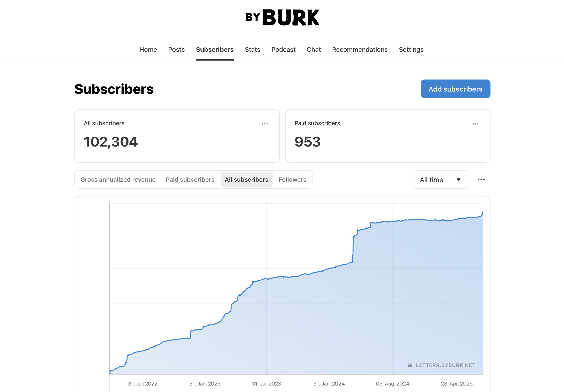Image resolution: width=564 pixels, height=392 pixels.
Task: Open All subscribers card options menu
Action: (265, 124)
